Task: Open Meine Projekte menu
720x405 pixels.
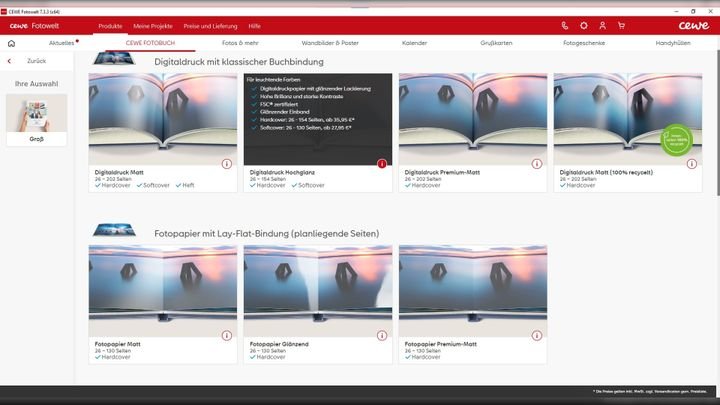Action: [153, 26]
